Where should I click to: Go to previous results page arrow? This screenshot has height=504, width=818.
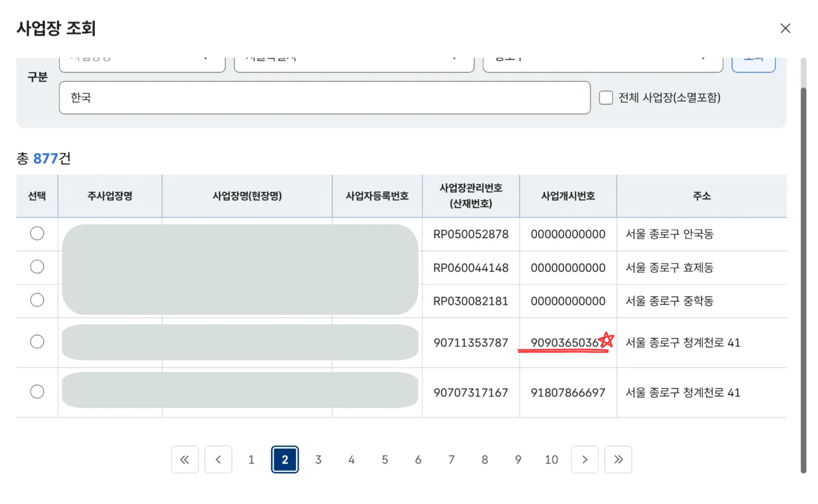[218, 459]
